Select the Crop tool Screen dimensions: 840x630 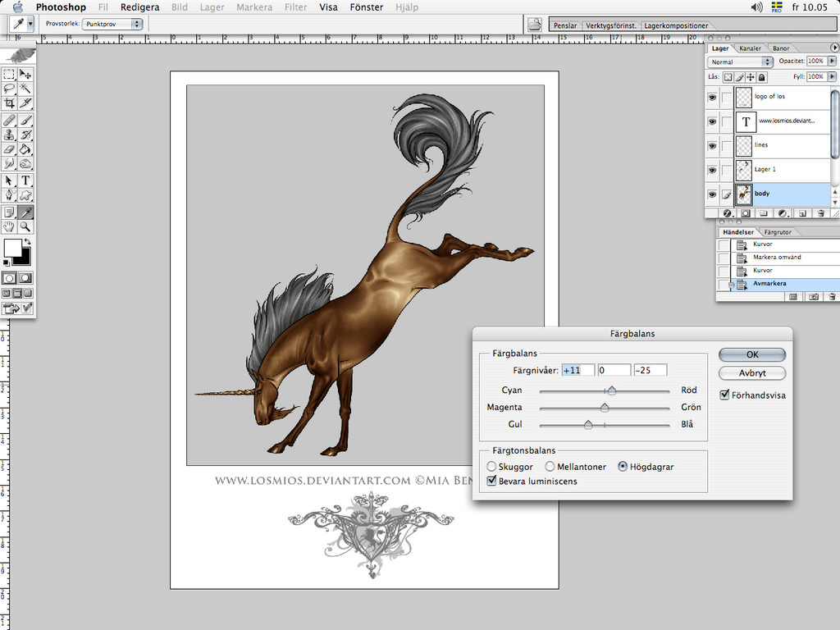click(x=9, y=103)
